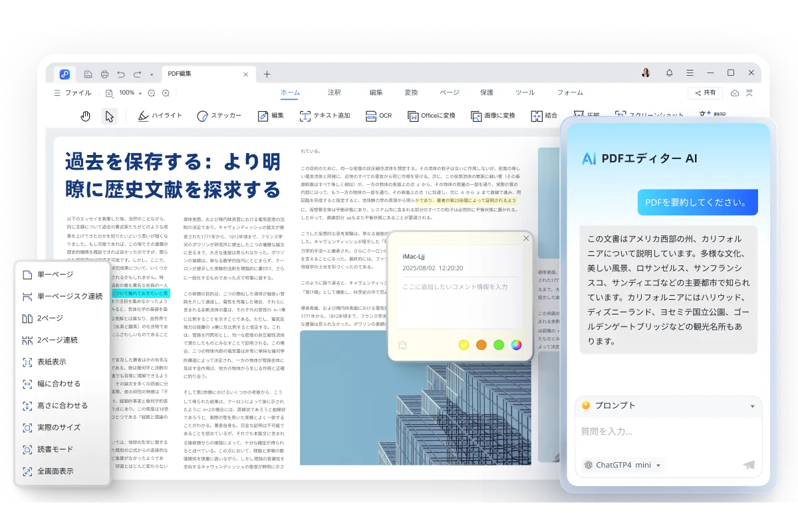Click the zoom in magnifier icon
Viewport: 798px width, 532px height.
click(165, 93)
